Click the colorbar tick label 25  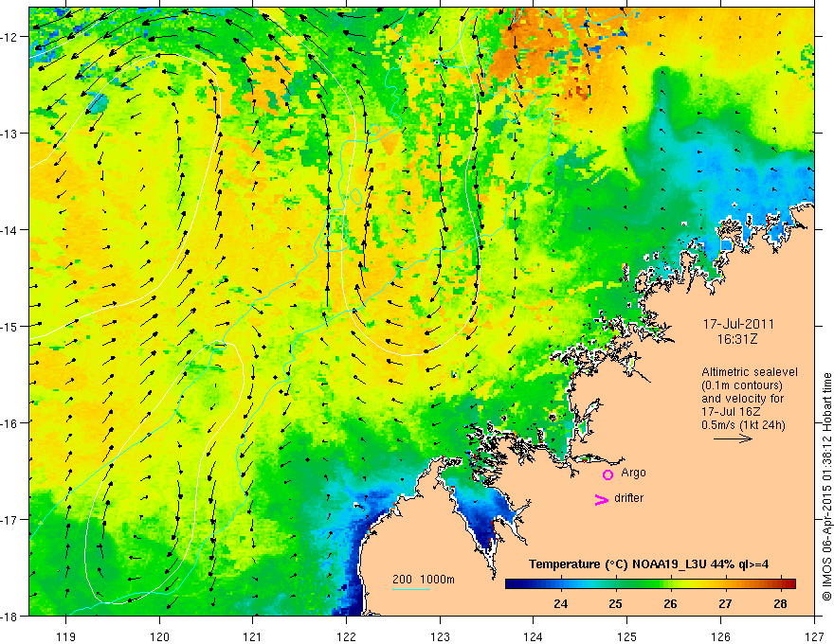(615, 603)
